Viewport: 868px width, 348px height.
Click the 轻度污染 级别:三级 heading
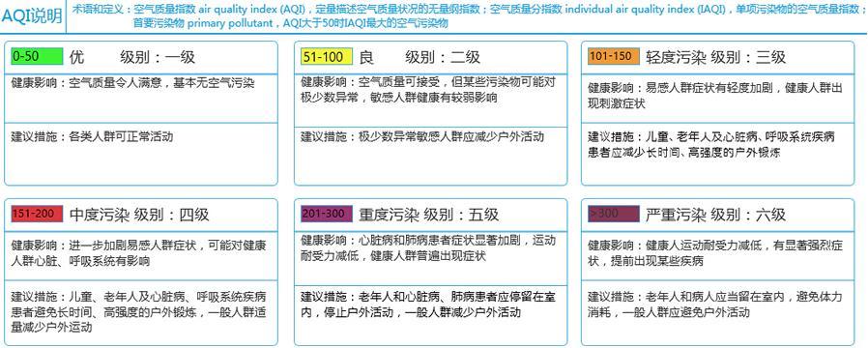pyautogui.click(x=716, y=57)
